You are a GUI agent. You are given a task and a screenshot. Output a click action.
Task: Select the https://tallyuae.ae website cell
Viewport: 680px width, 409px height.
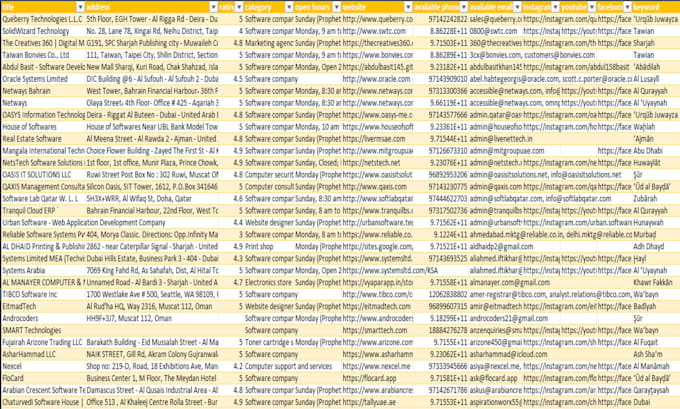pos(377,402)
